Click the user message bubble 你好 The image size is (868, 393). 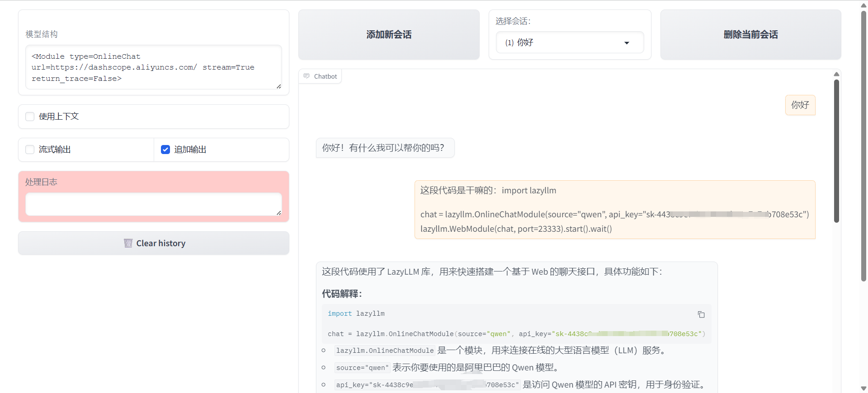coord(800,105)
